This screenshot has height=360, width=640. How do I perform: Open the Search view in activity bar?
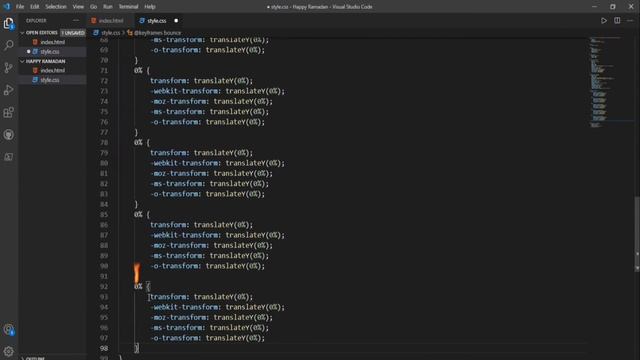9,45
